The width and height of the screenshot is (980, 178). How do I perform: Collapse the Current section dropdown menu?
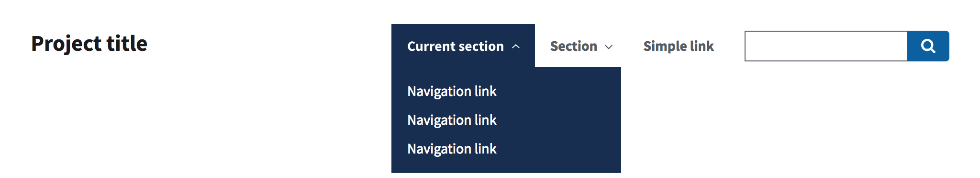463,46
